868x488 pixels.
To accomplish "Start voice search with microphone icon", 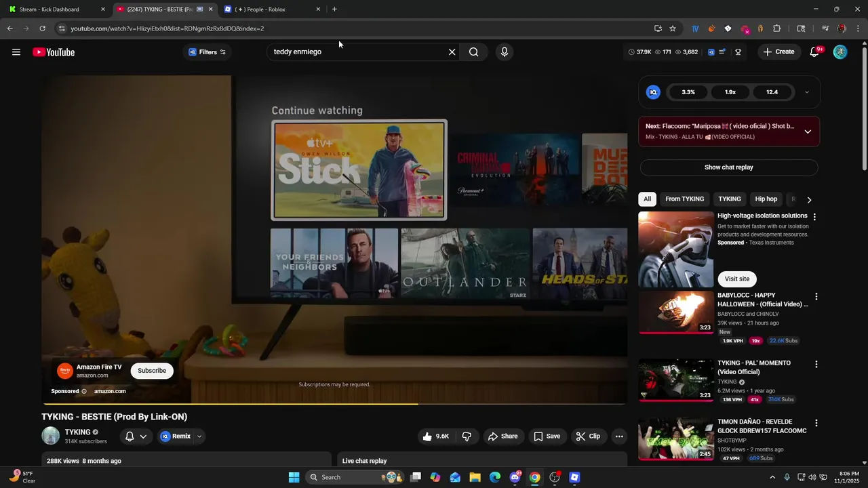I will [x=504, y=52].
